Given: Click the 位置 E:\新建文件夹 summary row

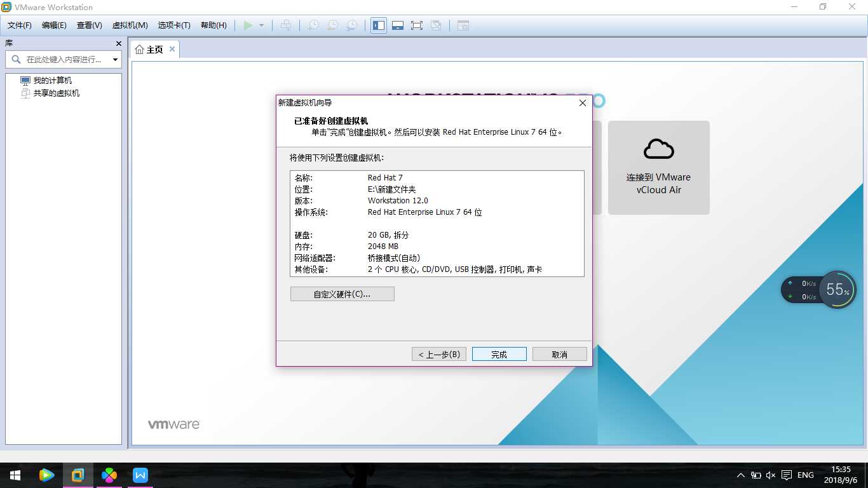Looking at the screenshot, I should (437, 189).
